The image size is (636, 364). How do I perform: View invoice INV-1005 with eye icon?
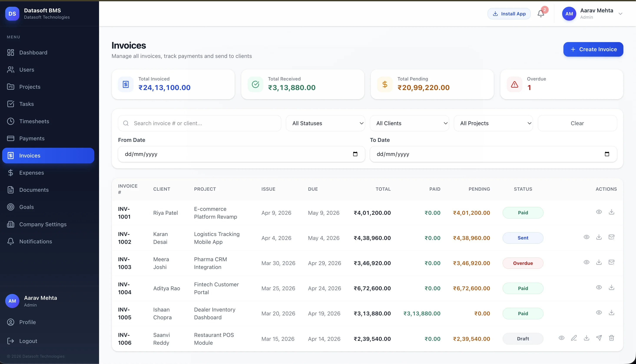pyautogui.click(x=599, y=313)
